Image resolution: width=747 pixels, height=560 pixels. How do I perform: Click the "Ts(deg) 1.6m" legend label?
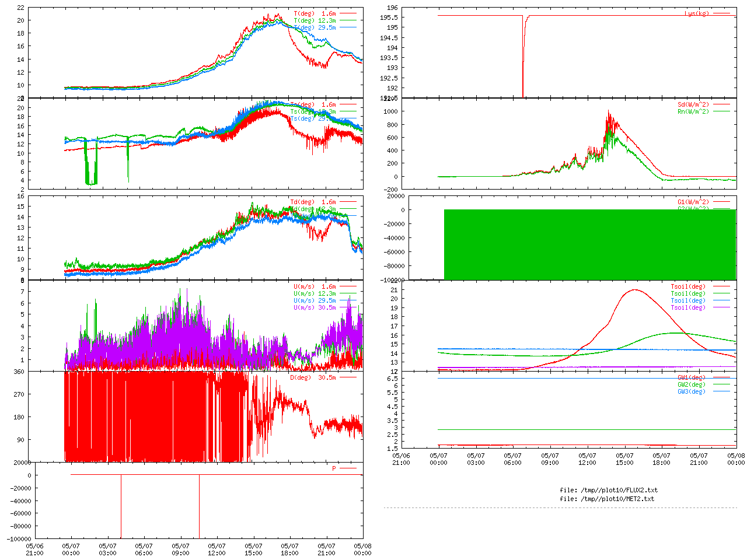313,105
